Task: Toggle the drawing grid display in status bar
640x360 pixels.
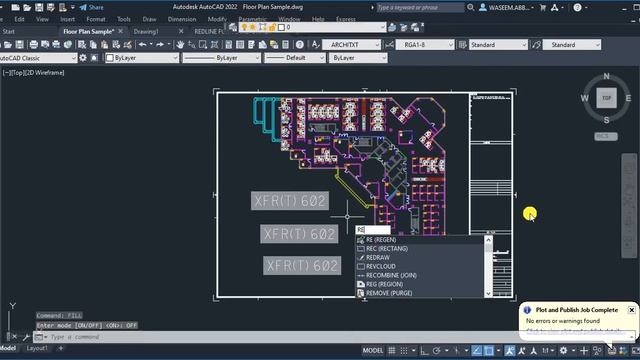Action: click(391, 351)
